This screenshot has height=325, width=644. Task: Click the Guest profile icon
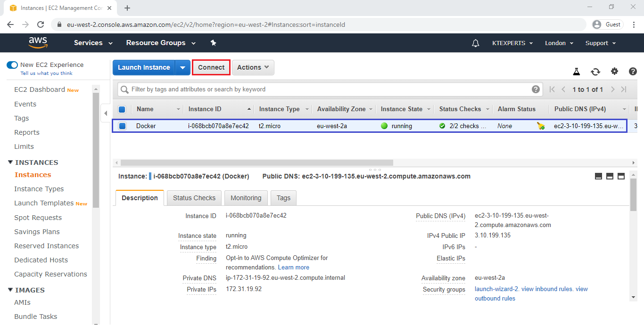click(x=608, y=24)
